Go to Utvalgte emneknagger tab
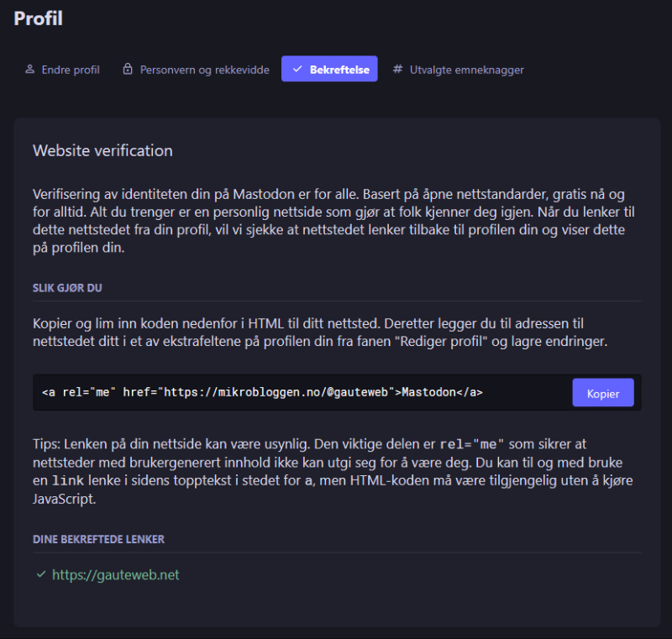The image size is (672, 639). coord(466,70)
